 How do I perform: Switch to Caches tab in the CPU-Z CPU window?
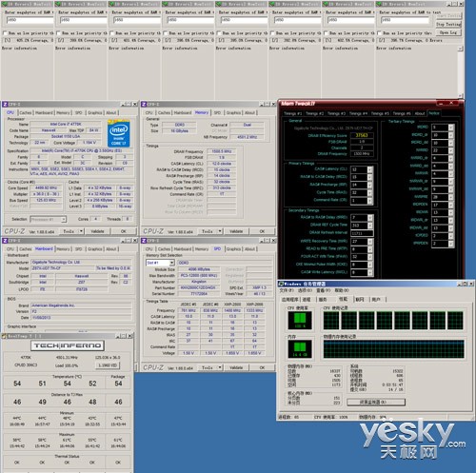[x=26, y=112]
